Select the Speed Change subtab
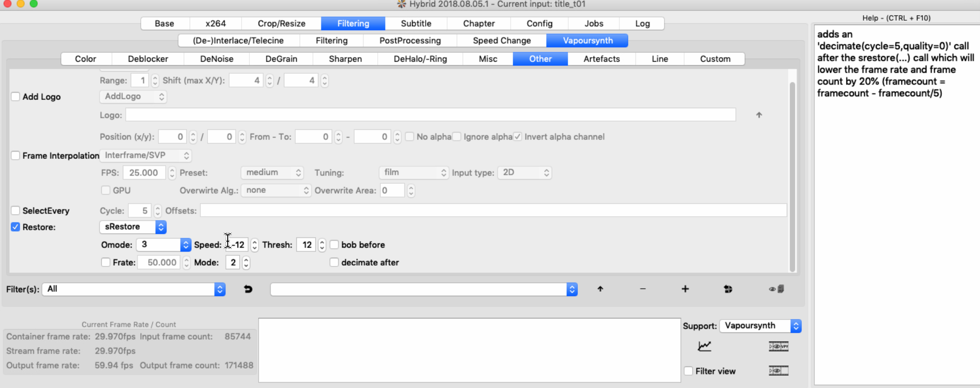The width and height of the screenshot is (980, 388). click(x=502, y=41)
